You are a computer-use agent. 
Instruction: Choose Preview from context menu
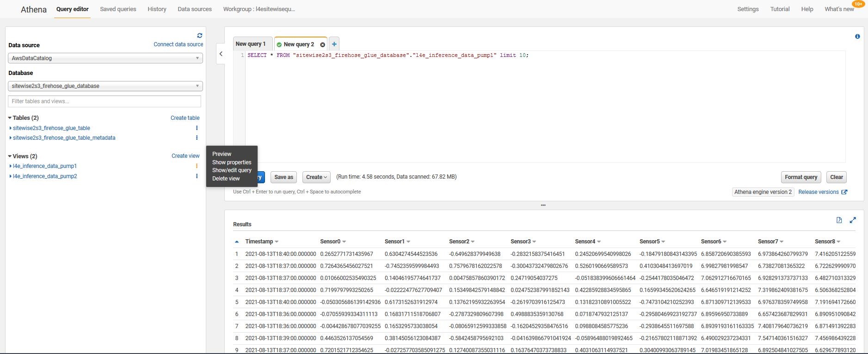(222, 154)
